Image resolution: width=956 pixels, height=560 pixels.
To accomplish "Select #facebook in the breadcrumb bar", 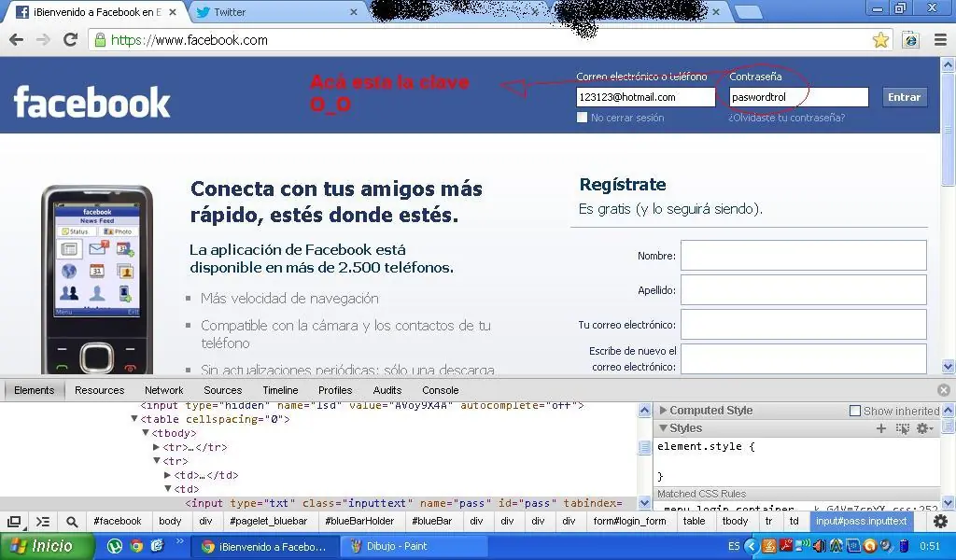I will click(x=117, y=521).
